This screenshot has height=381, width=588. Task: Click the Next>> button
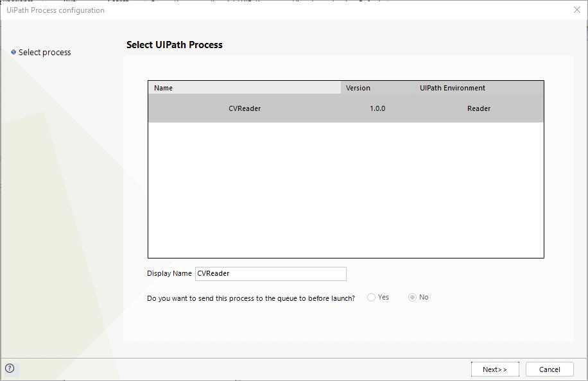pos(495,369)
